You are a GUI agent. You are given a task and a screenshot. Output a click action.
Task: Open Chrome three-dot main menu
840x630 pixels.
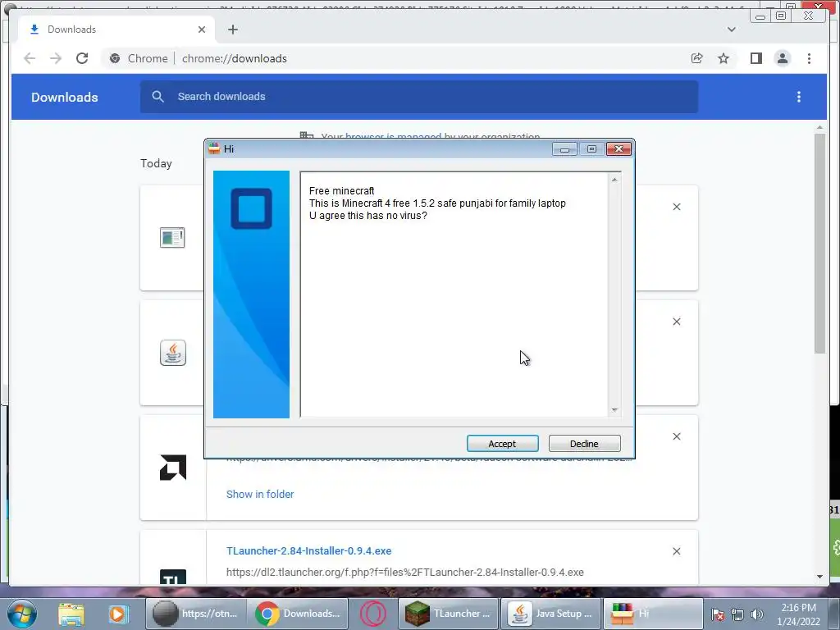coord(810,58)
